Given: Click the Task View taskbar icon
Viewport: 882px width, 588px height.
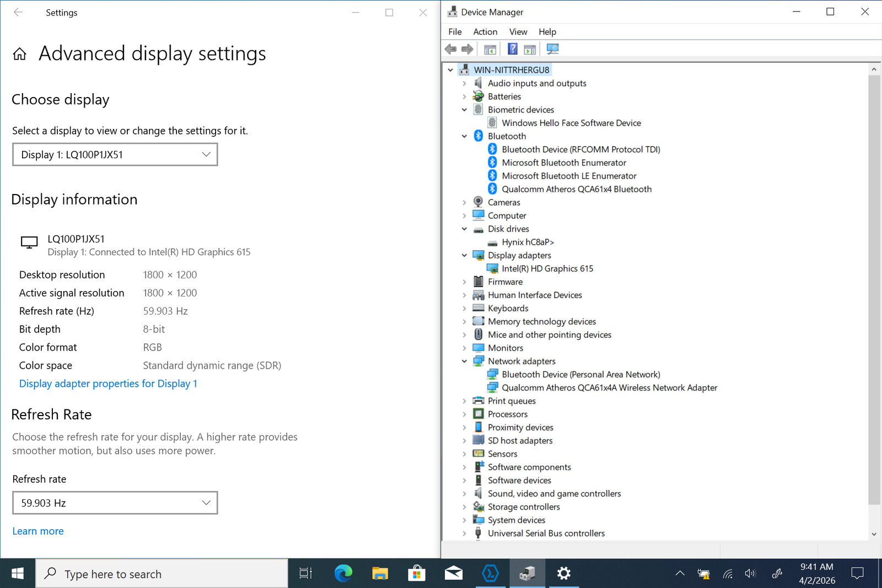Looking at the screenshot, I should (x=306, y=574).
